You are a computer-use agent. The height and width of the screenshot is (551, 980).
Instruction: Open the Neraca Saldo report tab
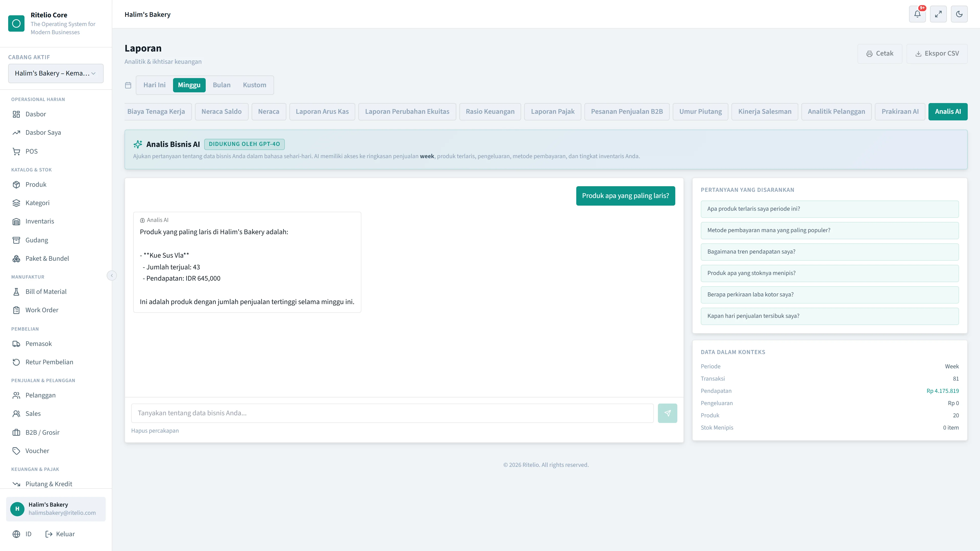222,111
